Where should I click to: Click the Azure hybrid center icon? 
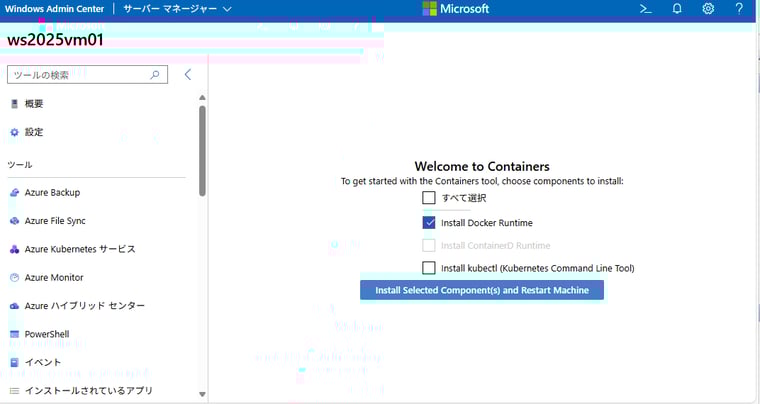click(x=15, y=306)
